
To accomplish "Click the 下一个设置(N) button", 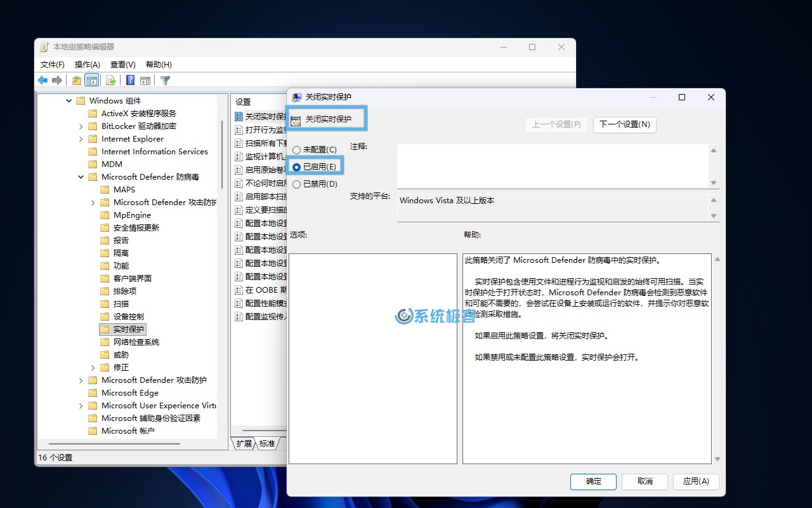I will 624,124.
